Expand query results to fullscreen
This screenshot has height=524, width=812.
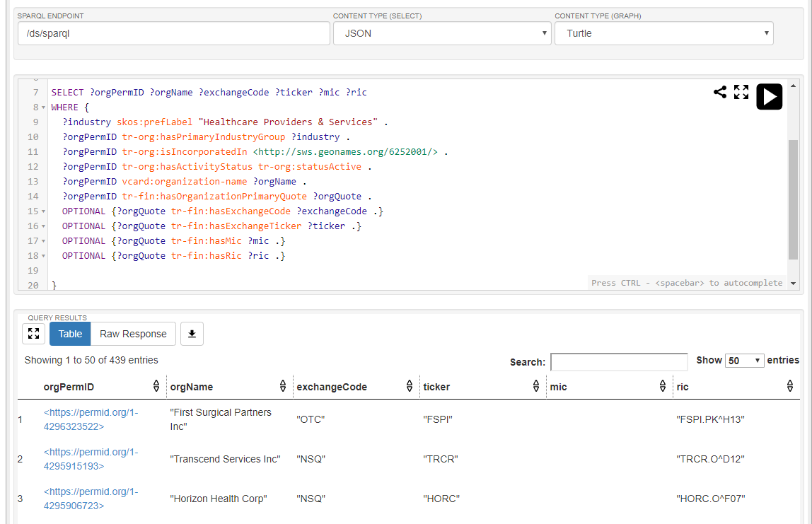33,334
